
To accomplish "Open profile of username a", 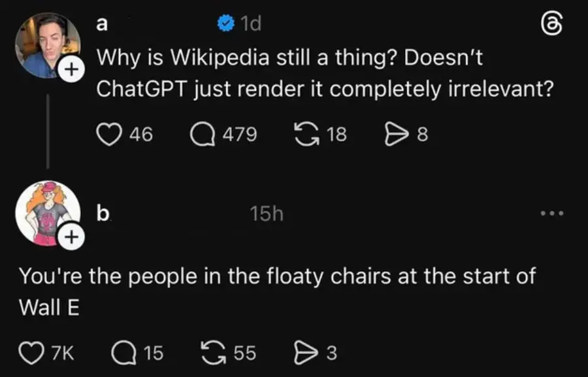I will [x=102, y=24].
